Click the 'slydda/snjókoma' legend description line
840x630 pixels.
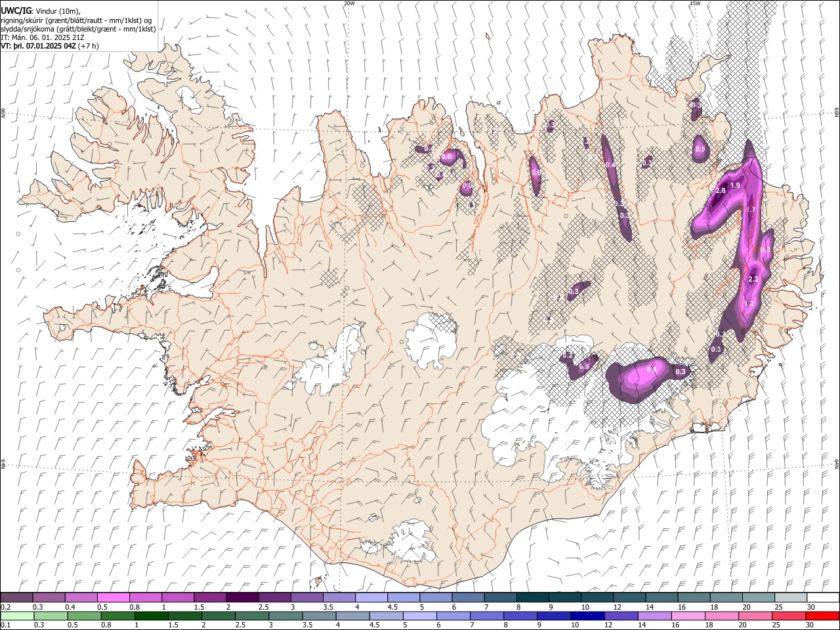pos(78,29)
